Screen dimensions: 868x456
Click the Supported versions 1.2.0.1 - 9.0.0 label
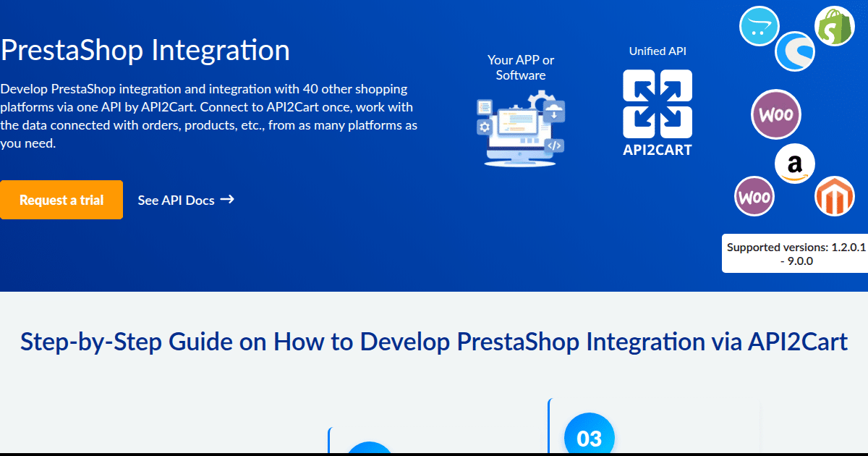(796, 253)
